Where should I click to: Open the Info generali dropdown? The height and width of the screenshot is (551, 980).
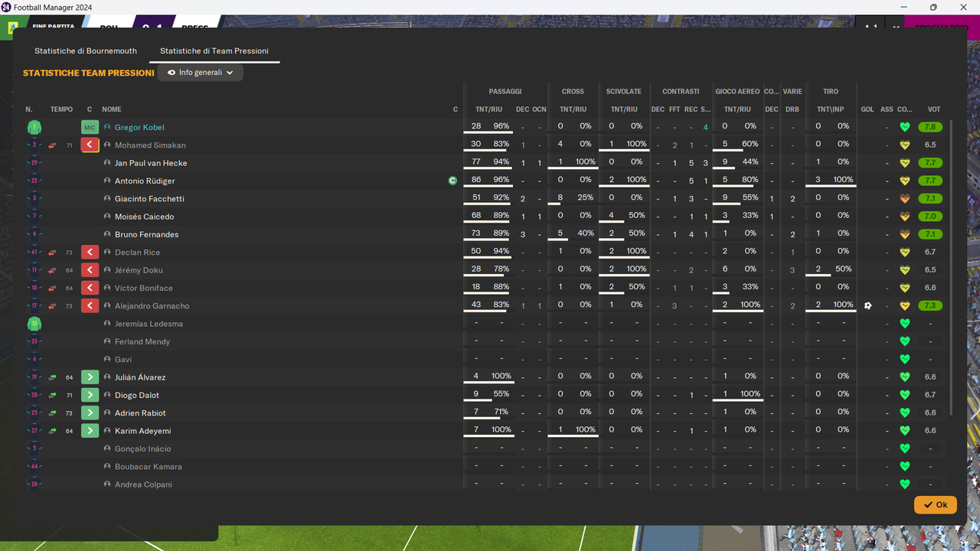coord(201,72)
